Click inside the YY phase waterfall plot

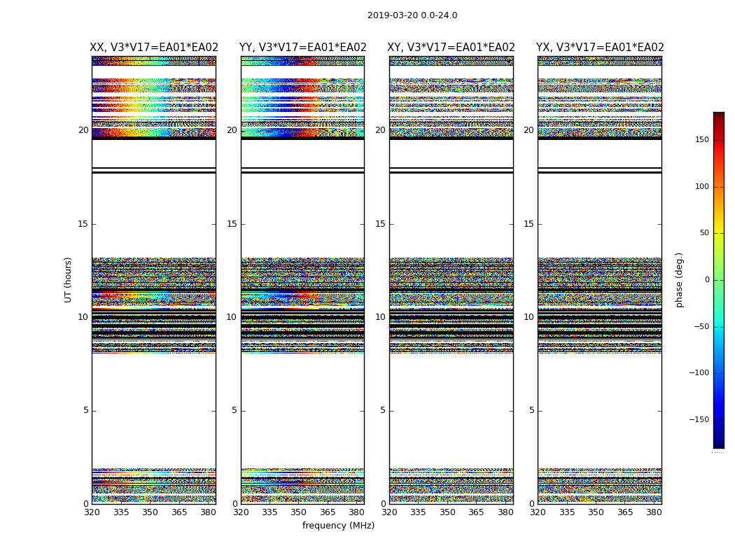(303, 280)
